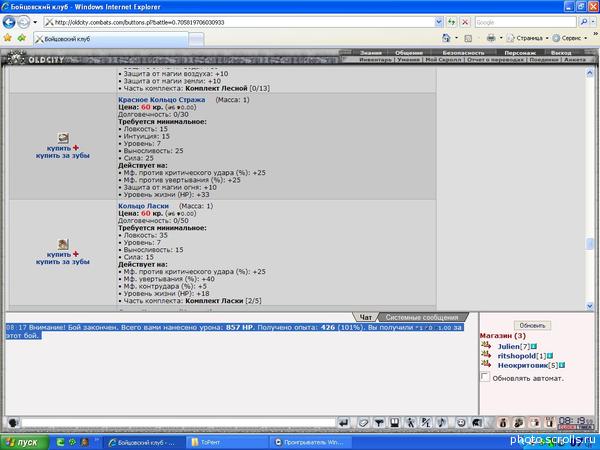Screen dimensions: 600x450
Task: Toggle the Обновлять автомат. checkbox
Action: [x=485, y=377]
